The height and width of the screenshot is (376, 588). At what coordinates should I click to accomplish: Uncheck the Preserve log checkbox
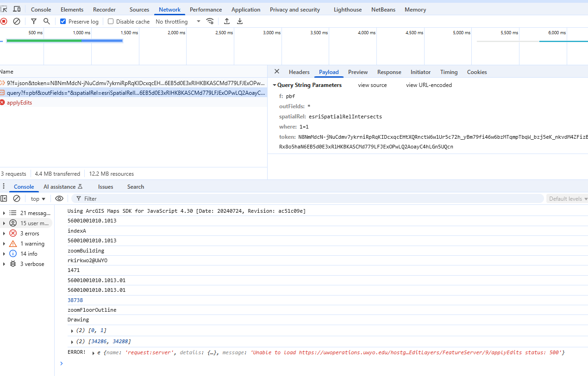pyautogui.click(x=63, y=21)
